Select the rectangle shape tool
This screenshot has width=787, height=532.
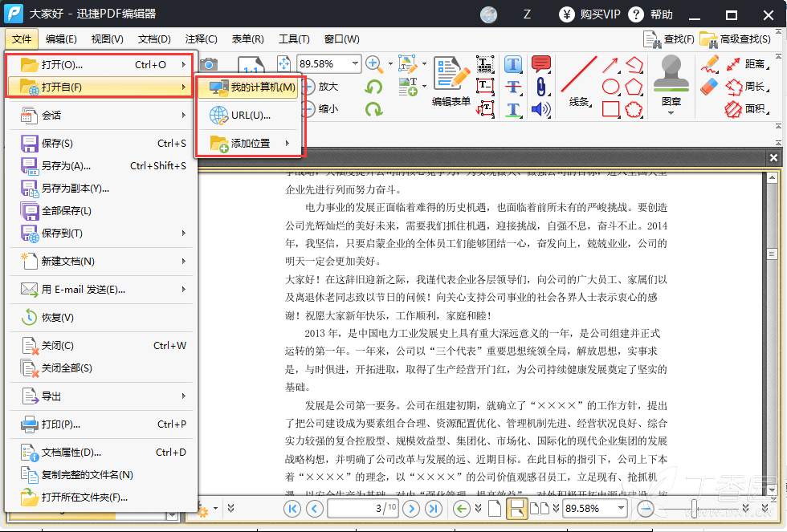pyautogui.click(x=610, y=109)
